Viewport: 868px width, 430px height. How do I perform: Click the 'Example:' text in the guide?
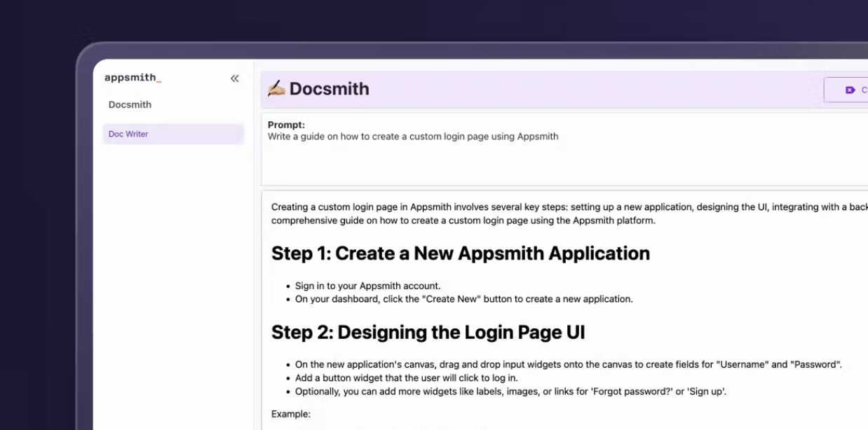[291, 414]
